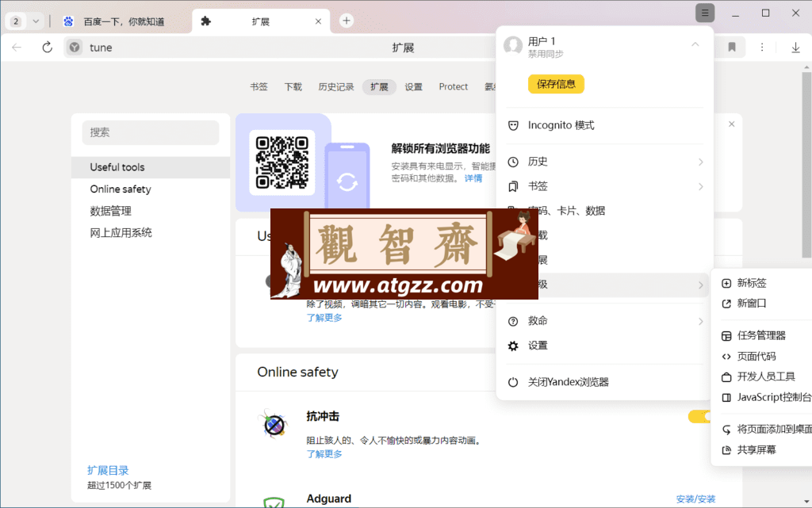Click the bookmark flag icon in toolbar

point(732,48)
